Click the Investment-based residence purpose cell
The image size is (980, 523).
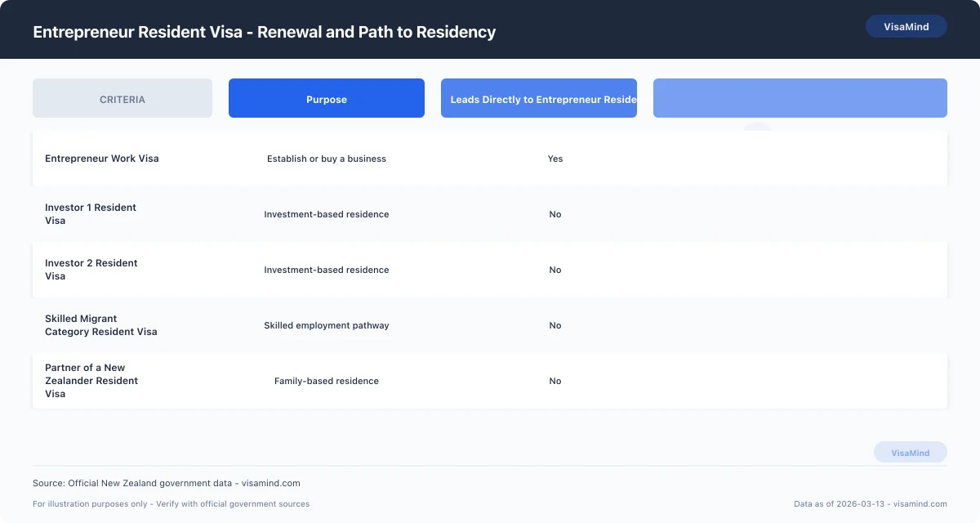(x=326, y=214)
